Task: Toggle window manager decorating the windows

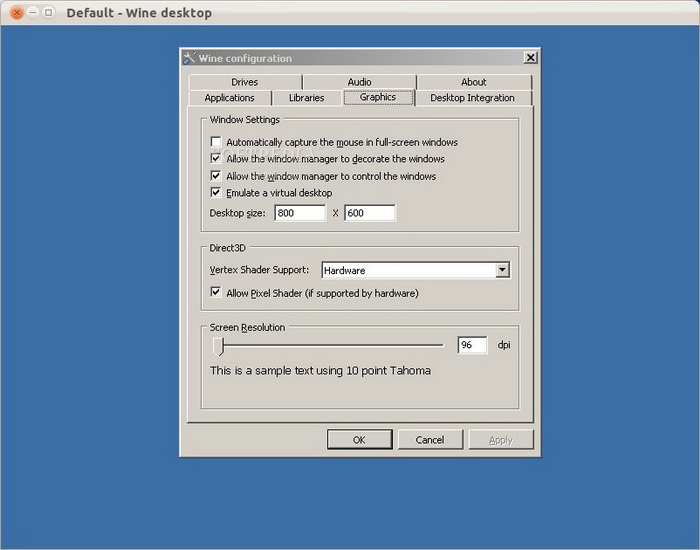Action: (x=216, y=159)
